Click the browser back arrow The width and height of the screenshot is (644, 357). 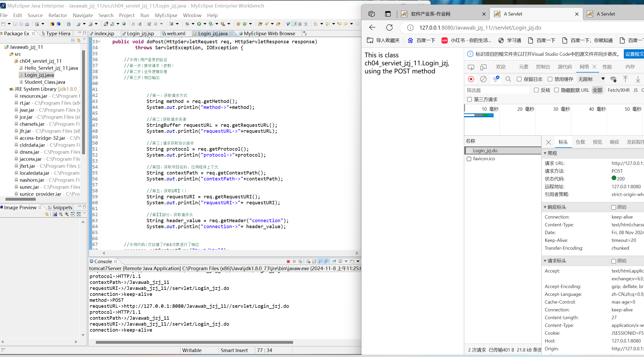coord(372,27)
